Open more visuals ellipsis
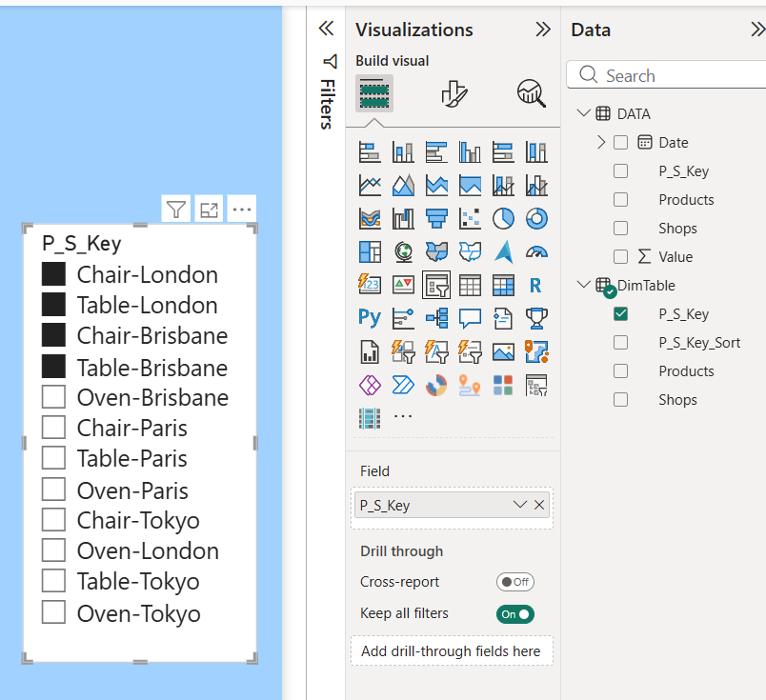The height and width of the screenshot is (700, 766). pyautogui.click(x=403, y=417)
